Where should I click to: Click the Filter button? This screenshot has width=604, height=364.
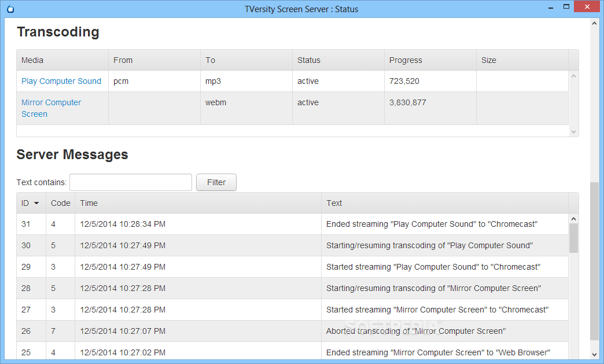[216, 182]
